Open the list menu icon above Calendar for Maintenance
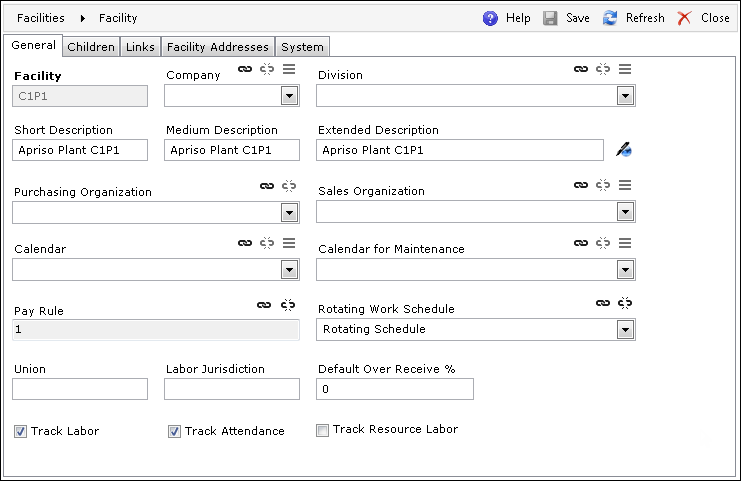The height and width of the screenshot is (481, 741). [625, 243]
